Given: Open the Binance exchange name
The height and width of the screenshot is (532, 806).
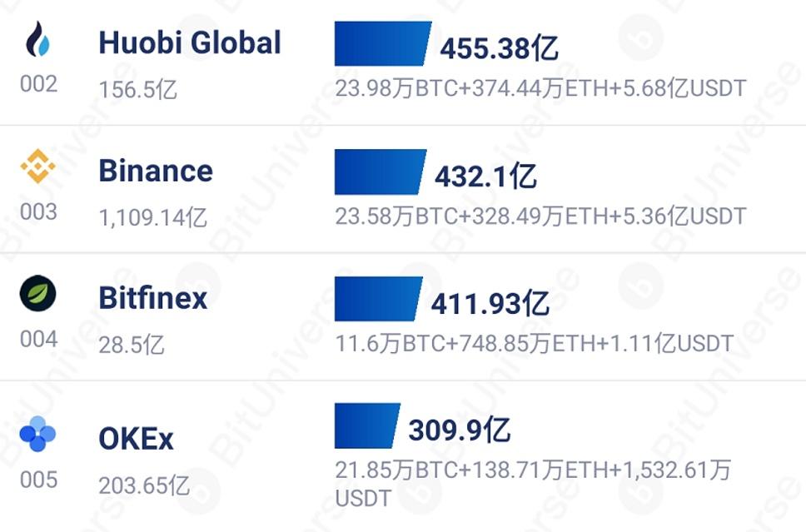Looking at the screenshot, I should tap(156, 171).
